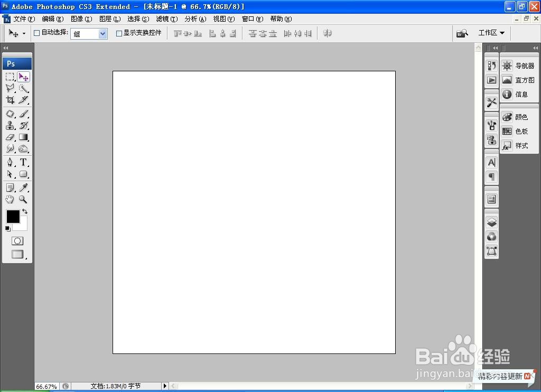Open the Clone Source panel icon
Image resolution: width=541 pixels, height=392 pixels.
click(x=492, y=140)
